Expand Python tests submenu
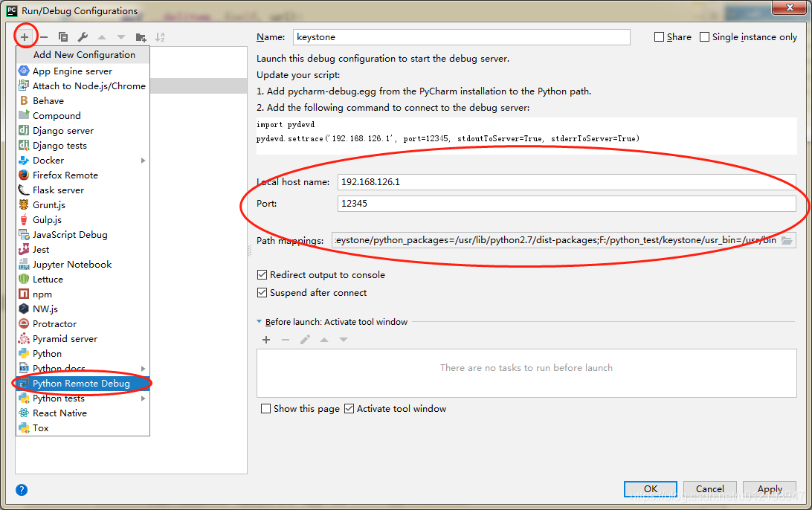The image size is (812, 510). (143, 398)
